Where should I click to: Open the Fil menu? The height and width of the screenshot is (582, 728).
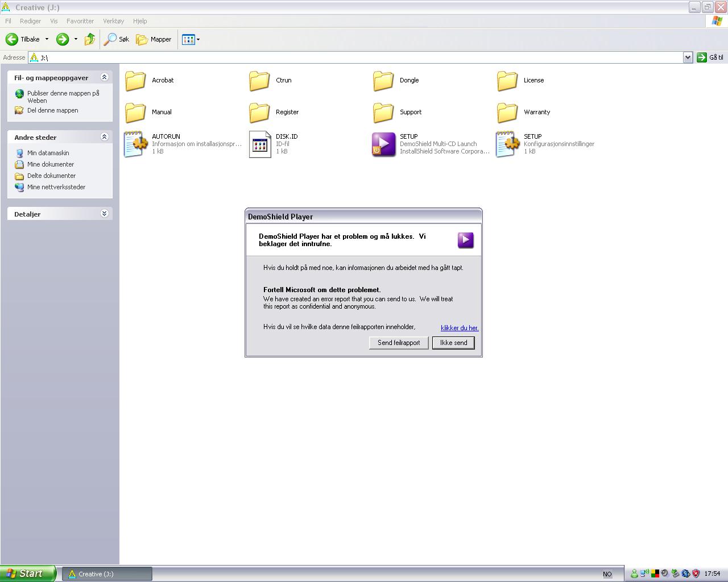8,21
